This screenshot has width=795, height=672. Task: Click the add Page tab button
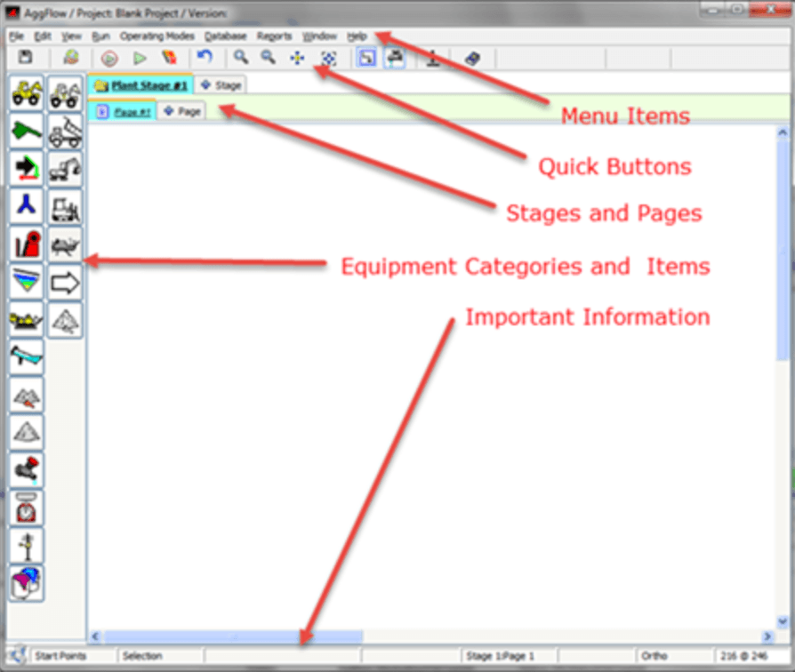(181, 112)
